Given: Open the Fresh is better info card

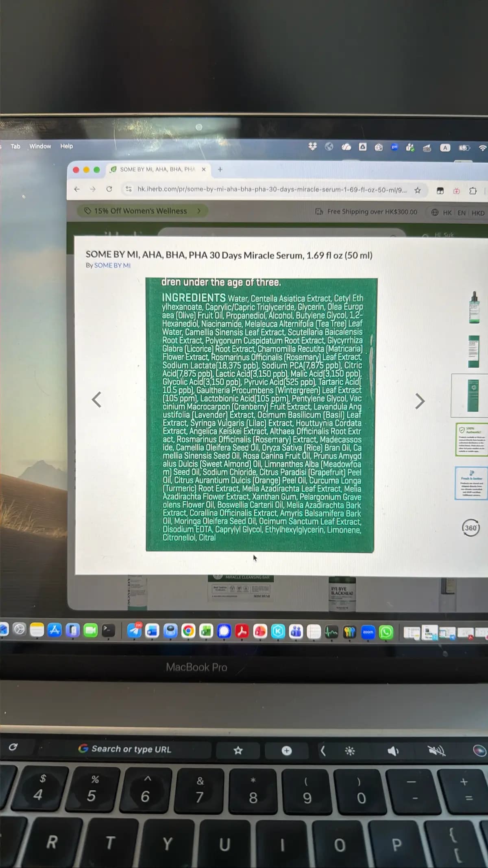Looking at the screenshot, I should tap(472, 483).
